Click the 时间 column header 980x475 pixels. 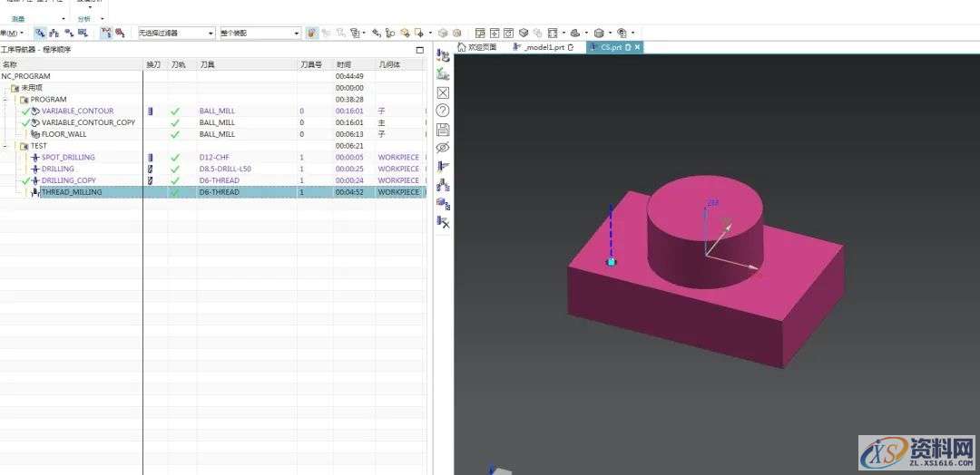344,65
